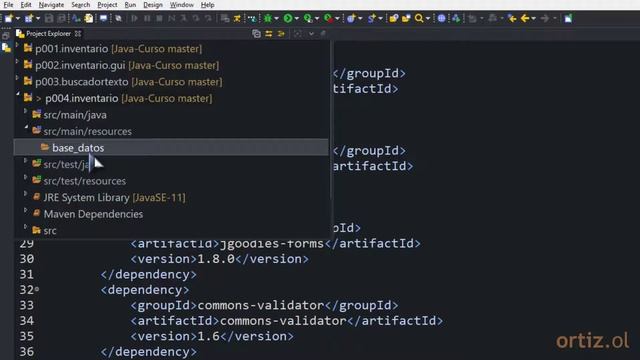The image size is (640, 360).
Task: Click the green bug Debug icon
Action: 268,18
